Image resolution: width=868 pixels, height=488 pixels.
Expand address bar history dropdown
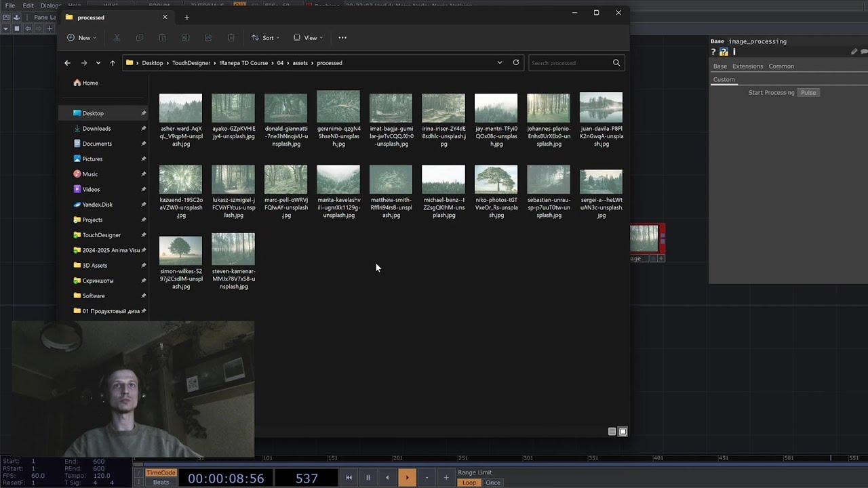500,63
